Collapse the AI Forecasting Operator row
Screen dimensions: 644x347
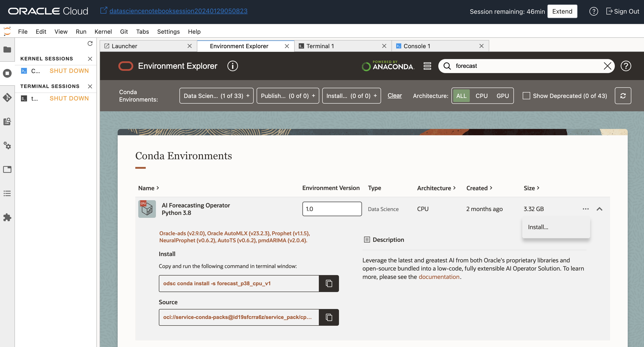[x=599, y=209]
